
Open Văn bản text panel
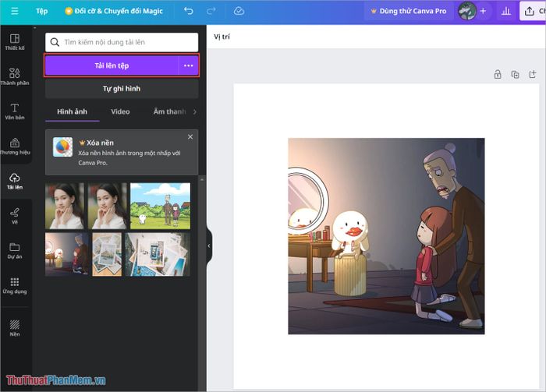(15, 111)
